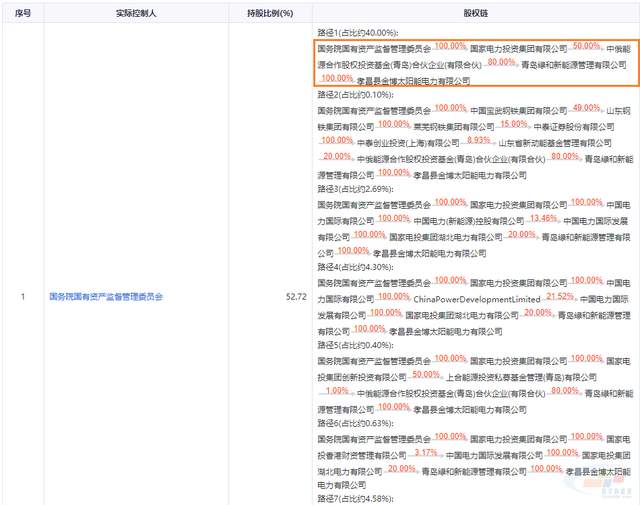
Task: Click the 实际控制人 column header
Action: coord(134,14)
